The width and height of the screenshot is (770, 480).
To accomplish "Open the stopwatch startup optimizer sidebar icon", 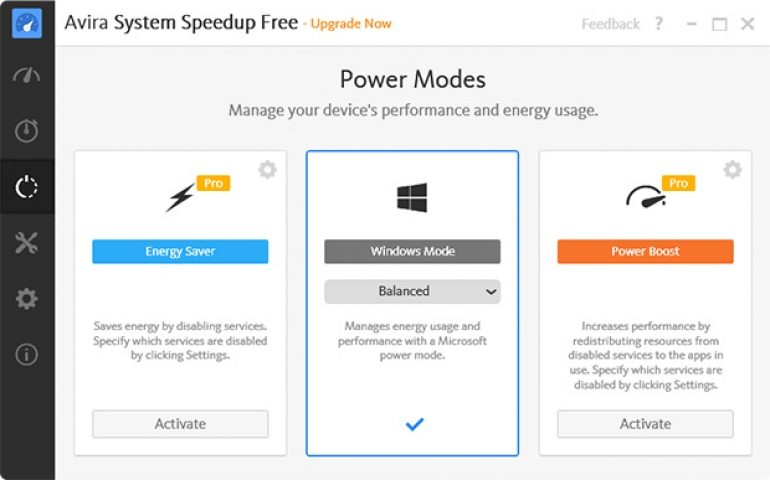I will [27, 130].
